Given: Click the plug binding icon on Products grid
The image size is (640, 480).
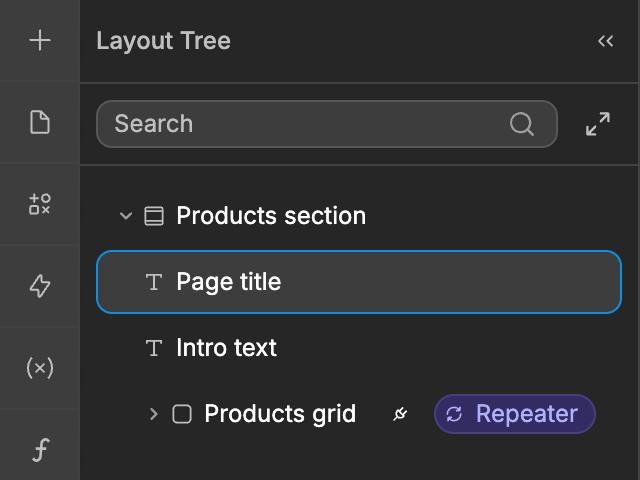Looking at the screenshot, I should tap(400, 414).
